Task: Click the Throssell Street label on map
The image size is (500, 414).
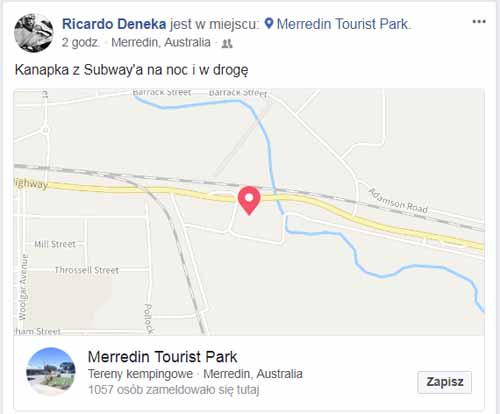Action: point(87,270)
